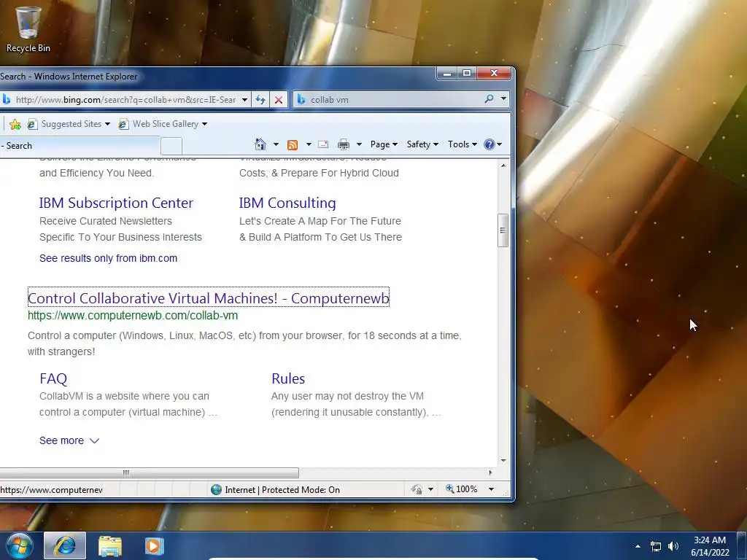
Task: Click the computernewb.com/collab-vm green URL
Action: [x=133, y=316]
